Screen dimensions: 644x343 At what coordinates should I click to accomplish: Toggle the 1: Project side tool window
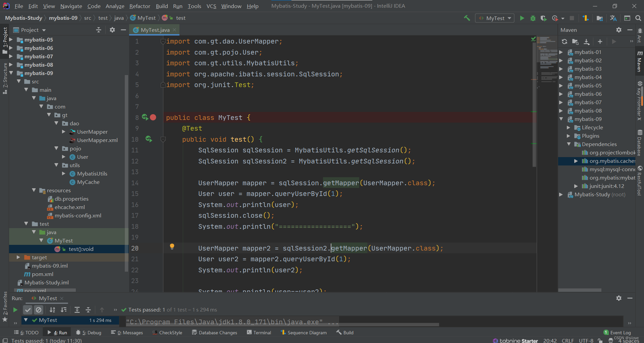5,40
